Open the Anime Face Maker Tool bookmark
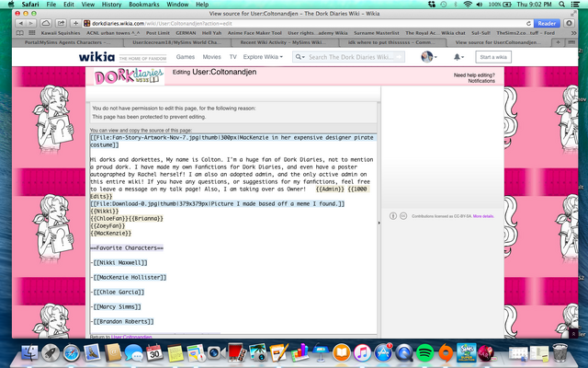Image resolution: width=588 pixels, height=368 pixels. click(254, 33)
